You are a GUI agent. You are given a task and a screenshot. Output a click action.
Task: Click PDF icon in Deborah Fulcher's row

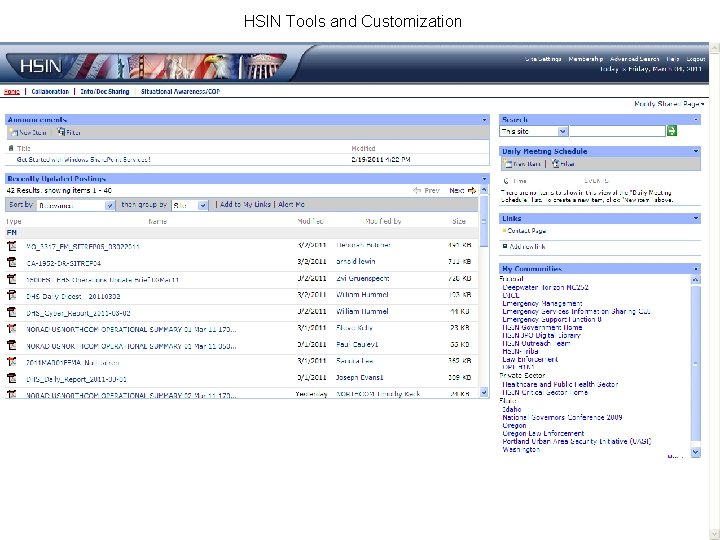11,246
